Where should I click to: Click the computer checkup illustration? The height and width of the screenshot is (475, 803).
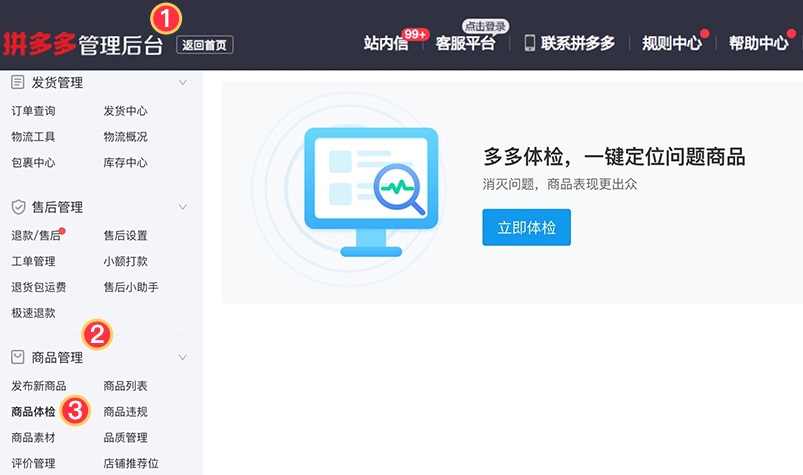coord(371,191)
